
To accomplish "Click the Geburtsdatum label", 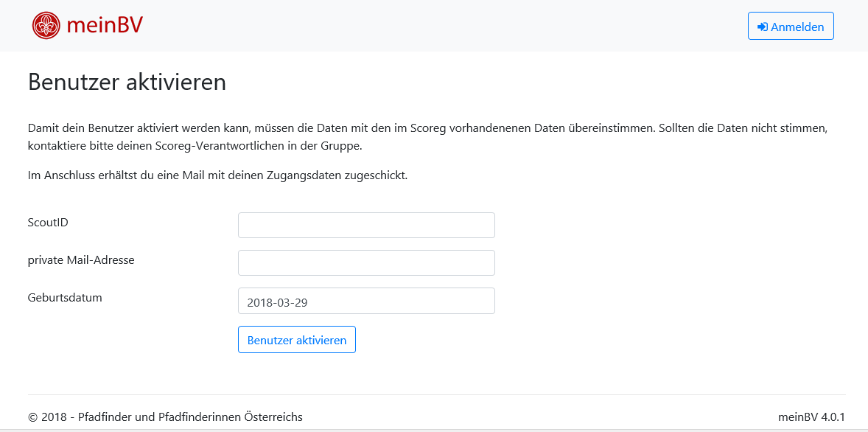I will click(x=65, y=297).
